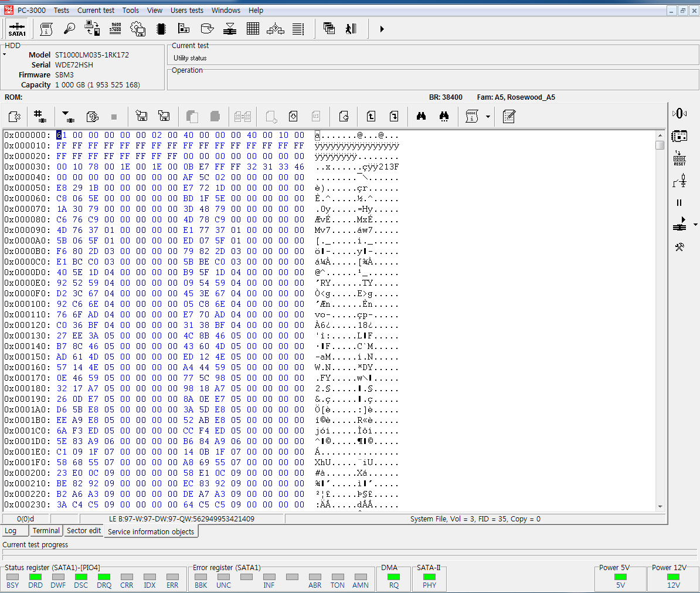This screenshot has height=593, width=700.
Task: Open the ROM microchip icon tool
Action: (161, 28)
